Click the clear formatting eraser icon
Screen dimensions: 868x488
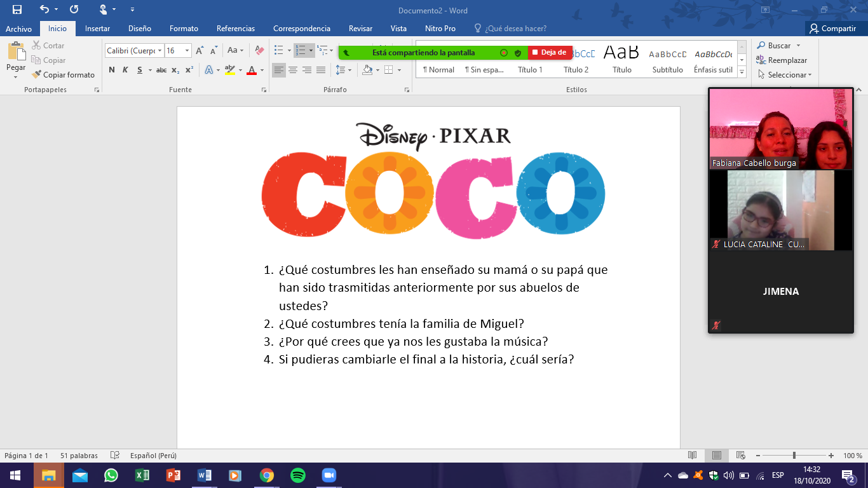click(x=259, y=50)
